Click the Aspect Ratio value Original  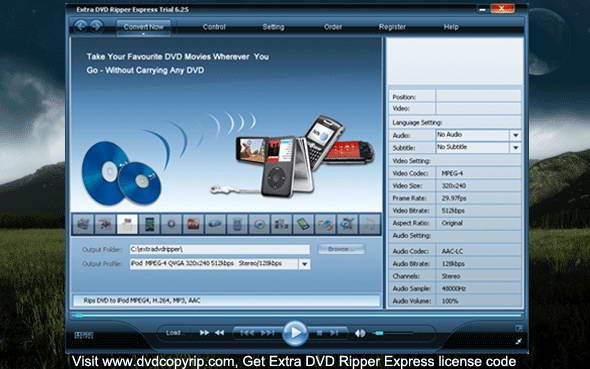(452, 223)
